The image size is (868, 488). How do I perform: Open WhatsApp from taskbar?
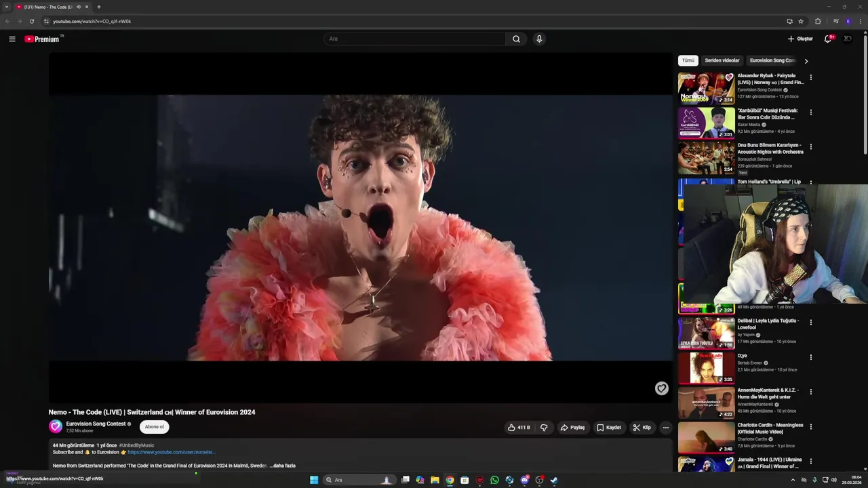pyautogui.click(x=494, y=480)
